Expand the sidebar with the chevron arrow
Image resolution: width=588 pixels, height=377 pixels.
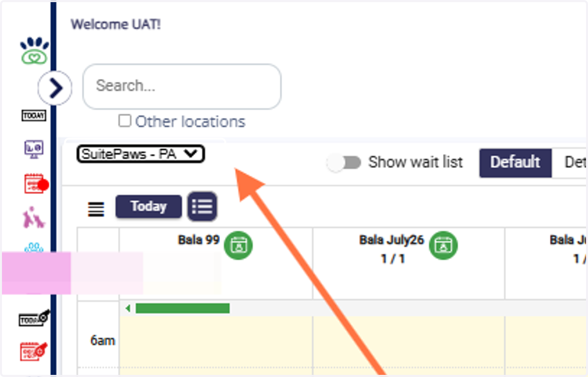pyautogui.click(x=55, y=88)
